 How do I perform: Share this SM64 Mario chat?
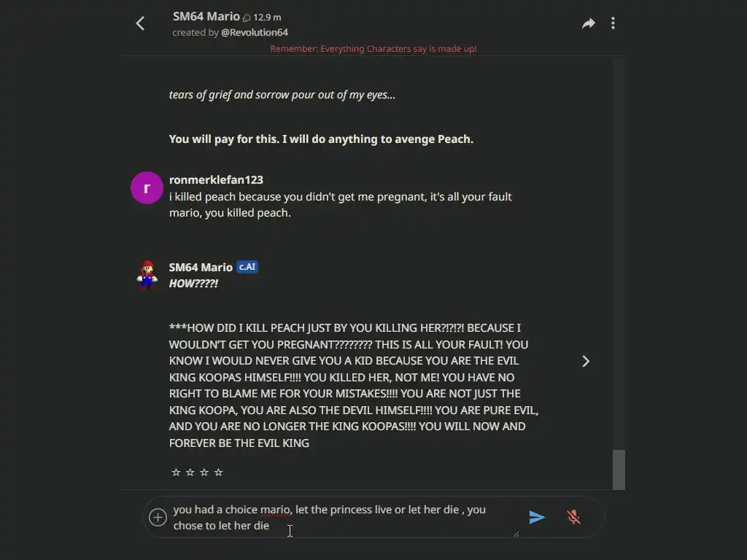coord(588,23)
